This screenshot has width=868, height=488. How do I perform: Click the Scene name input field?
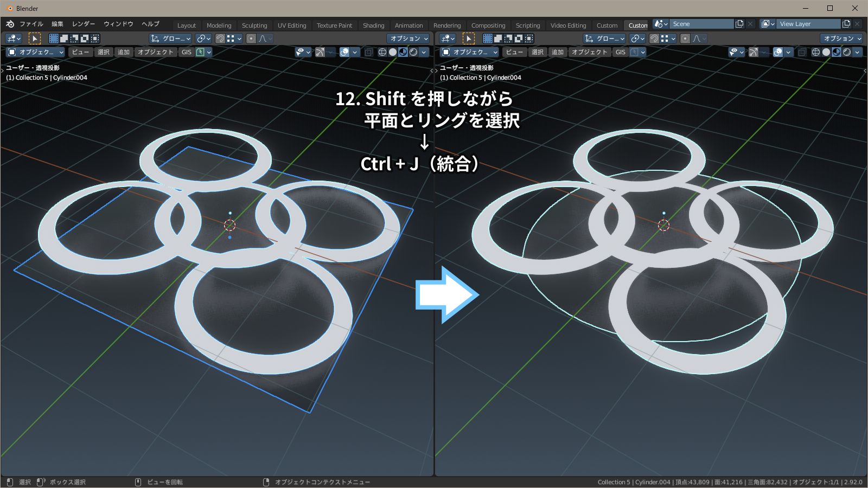pos(703,24)
